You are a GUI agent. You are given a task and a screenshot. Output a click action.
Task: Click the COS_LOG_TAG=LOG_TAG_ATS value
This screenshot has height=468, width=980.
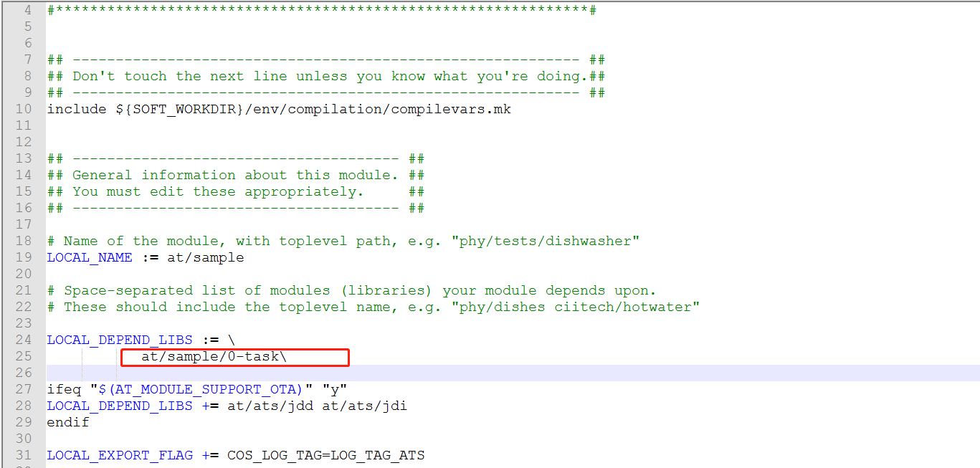point(326,455)
